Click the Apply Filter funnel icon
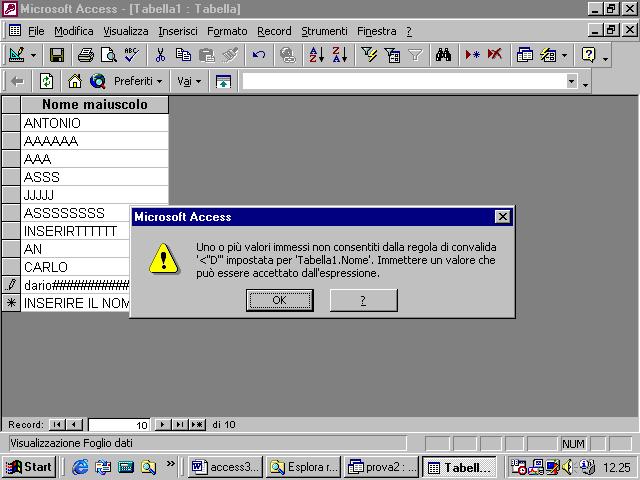Screen dimensions: 640x480 click(x=415, y=55)
